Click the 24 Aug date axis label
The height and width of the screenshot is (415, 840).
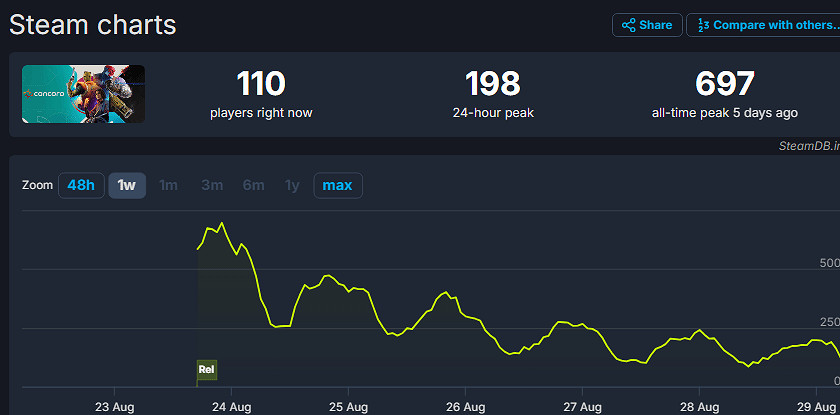tap(231, 407)
